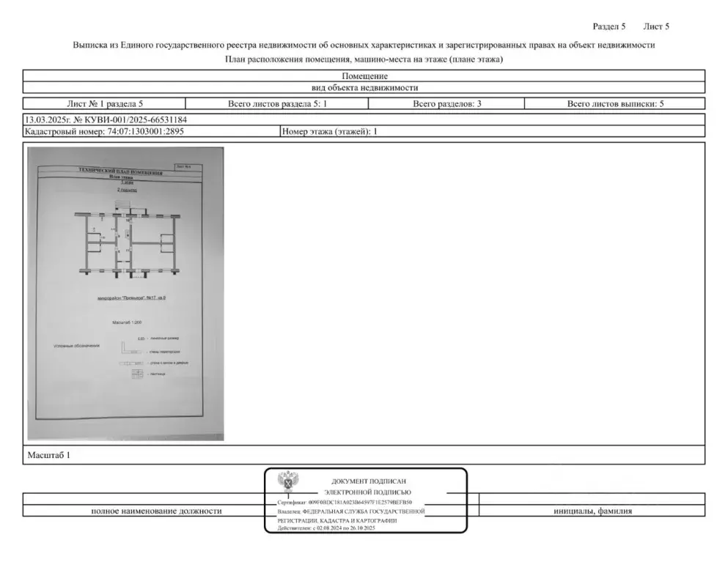Select the 'Всего разделов: 3' cell
Image resolution: width=728 pixels, height=562 pixels.
click(x=446, y=103)
